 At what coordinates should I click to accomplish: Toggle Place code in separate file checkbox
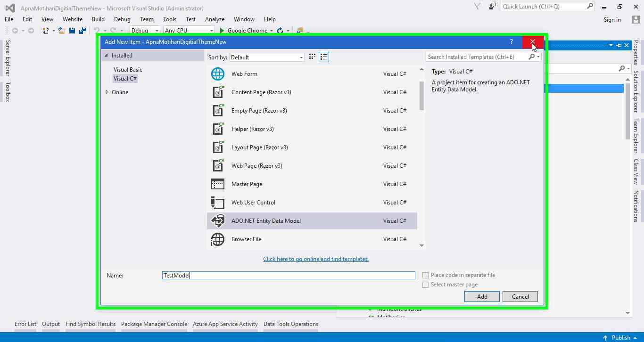426,275
